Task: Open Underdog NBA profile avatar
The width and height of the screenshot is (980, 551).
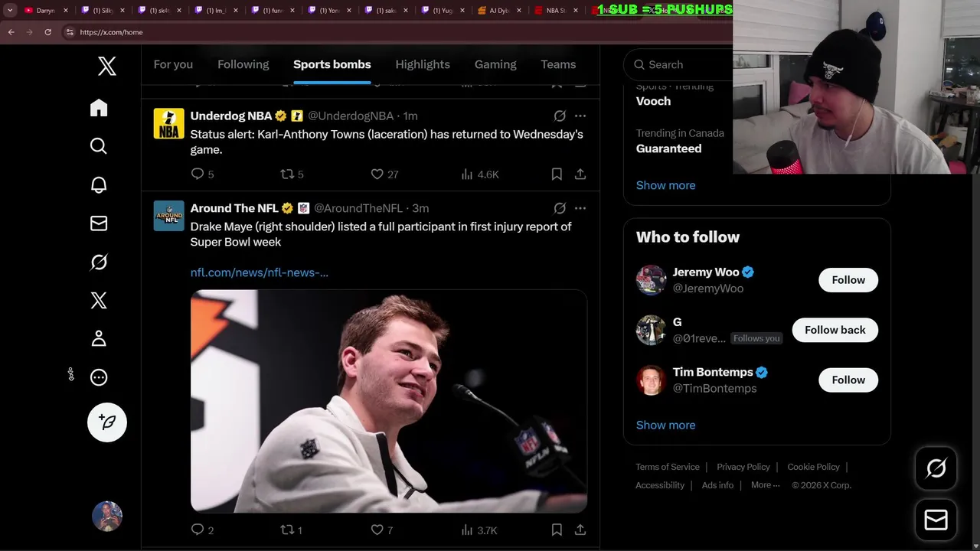Action: point(168,123)
